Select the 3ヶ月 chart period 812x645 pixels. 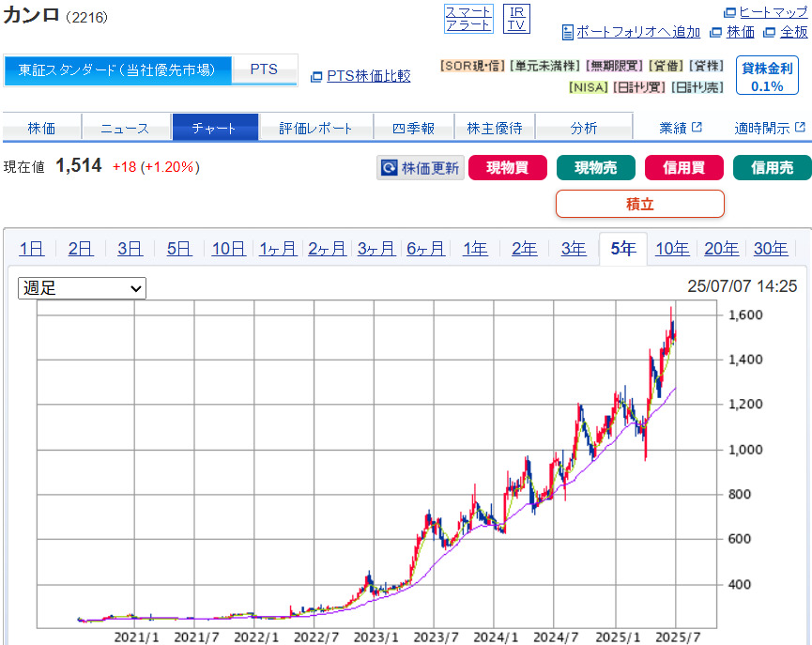point(376,249)
